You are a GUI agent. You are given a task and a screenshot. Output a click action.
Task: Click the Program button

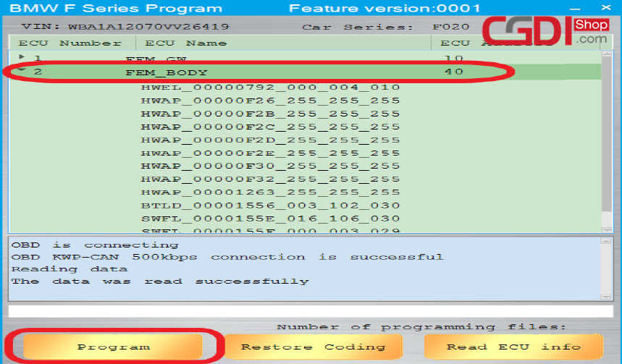tap(113, 346)
